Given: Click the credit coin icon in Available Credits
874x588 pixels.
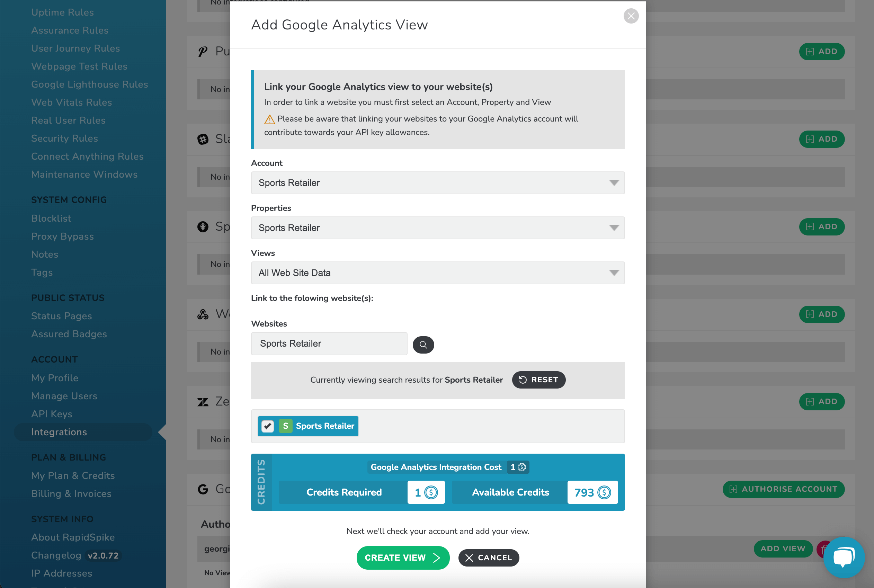Looking at the screenshot, I should coord(604,492).
